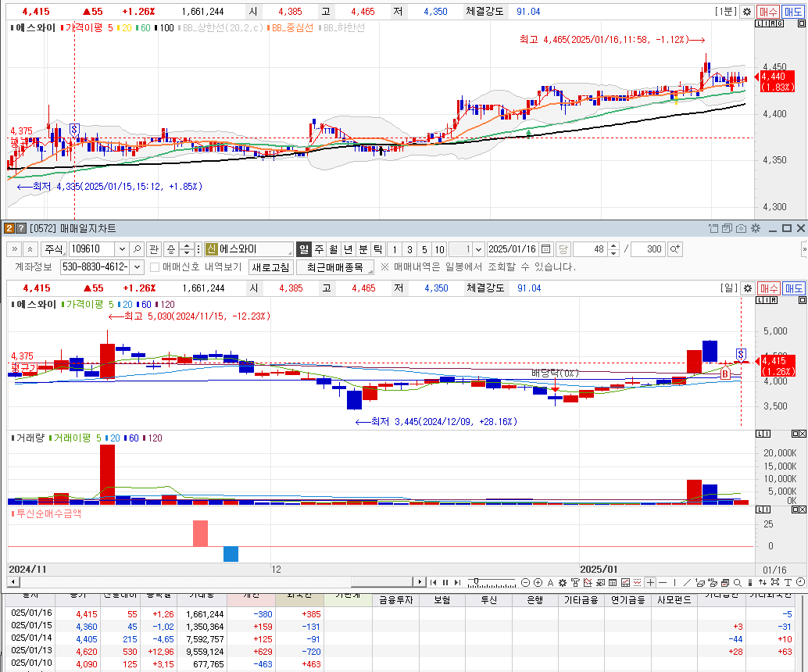Click the zoom out minus circle icon

[x=525, y=582]
